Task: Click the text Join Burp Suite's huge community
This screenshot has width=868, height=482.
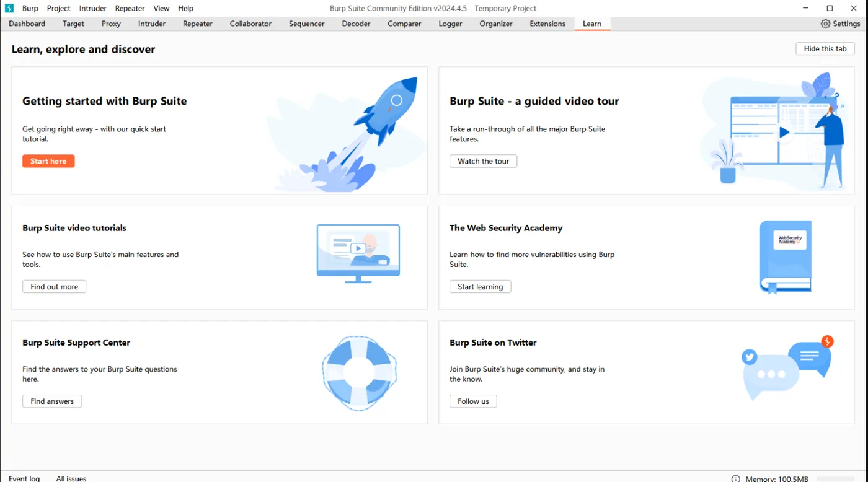Action: click(527, 374)
